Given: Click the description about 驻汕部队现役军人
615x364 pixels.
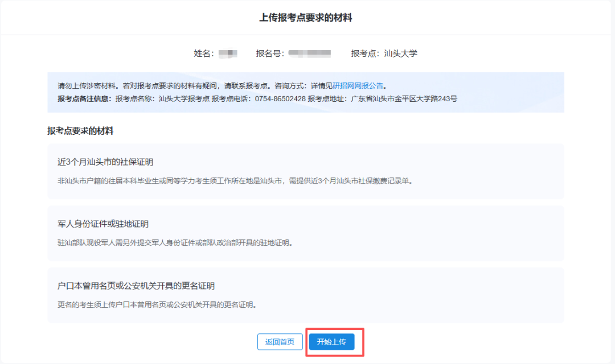Looking at the screenshot, I should pos(175,242).
